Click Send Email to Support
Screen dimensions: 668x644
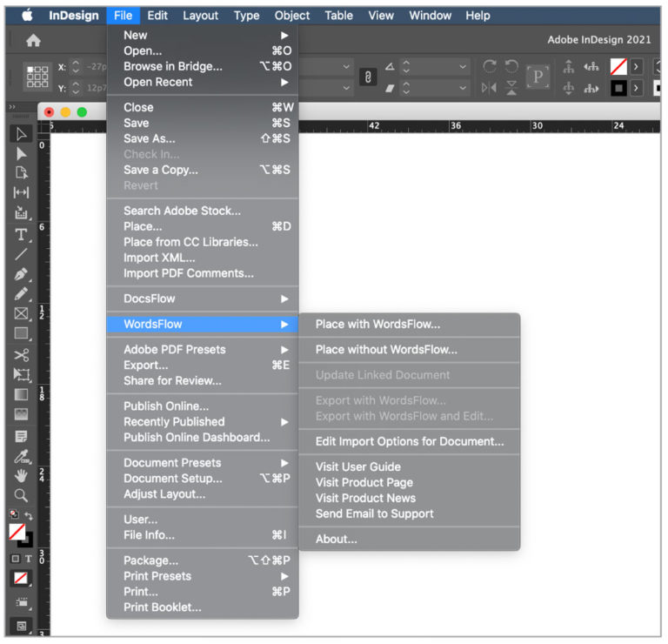coord(410,514)
